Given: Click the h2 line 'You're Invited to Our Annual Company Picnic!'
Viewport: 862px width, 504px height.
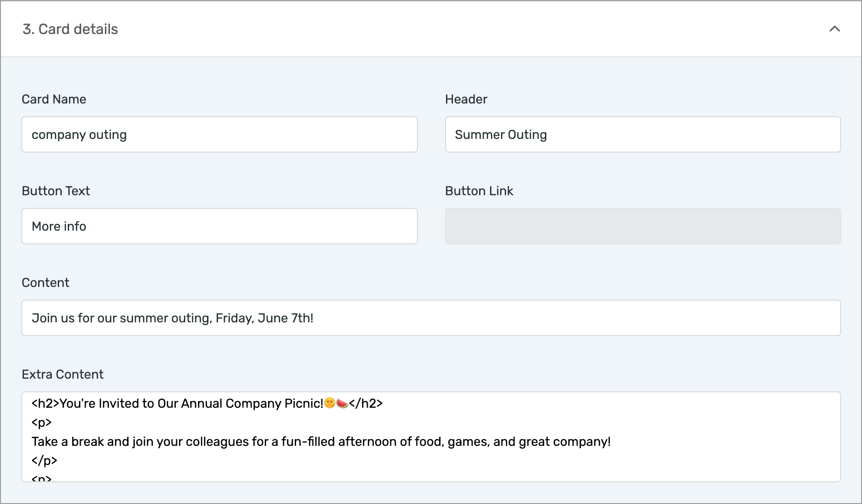Looking at the screenshot, I should [207, 403].
